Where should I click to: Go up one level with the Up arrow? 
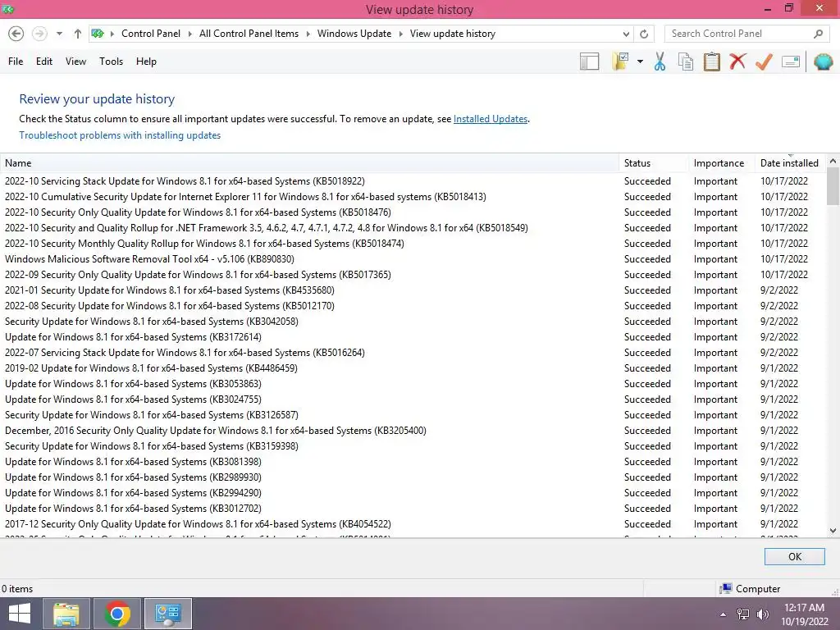pos(78,34)
